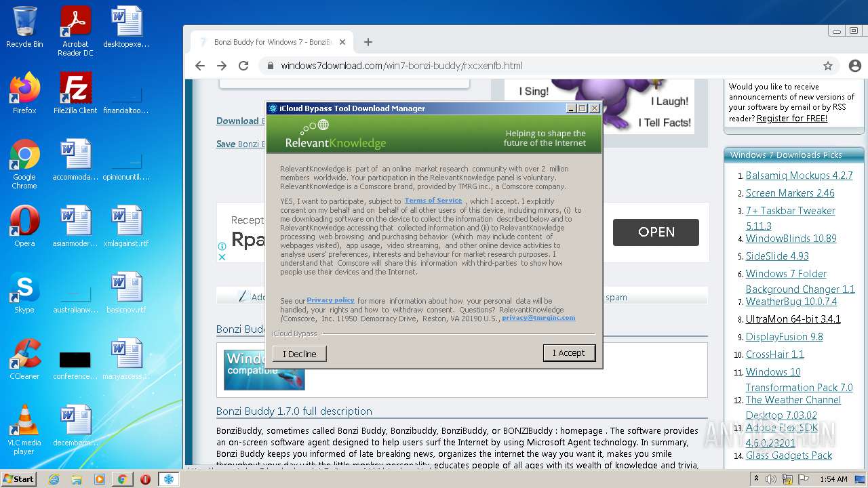This screenshot has width=868, height=488.
Task: Open Screen Markers 2.46 link
Action: (790, 193)
